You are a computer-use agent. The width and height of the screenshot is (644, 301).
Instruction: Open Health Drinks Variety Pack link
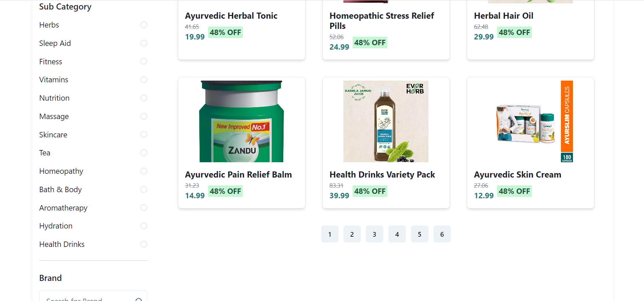click(x=382, y=174)
